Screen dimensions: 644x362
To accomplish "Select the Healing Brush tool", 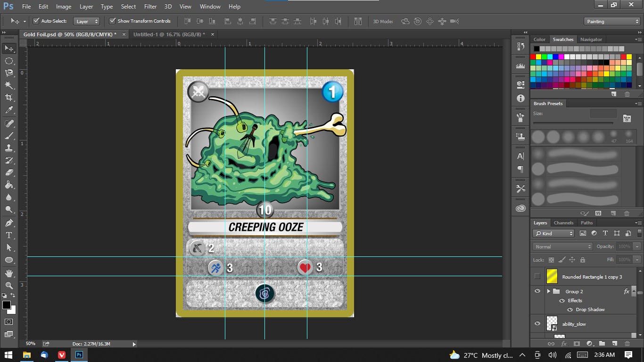I will coord(9,123).
